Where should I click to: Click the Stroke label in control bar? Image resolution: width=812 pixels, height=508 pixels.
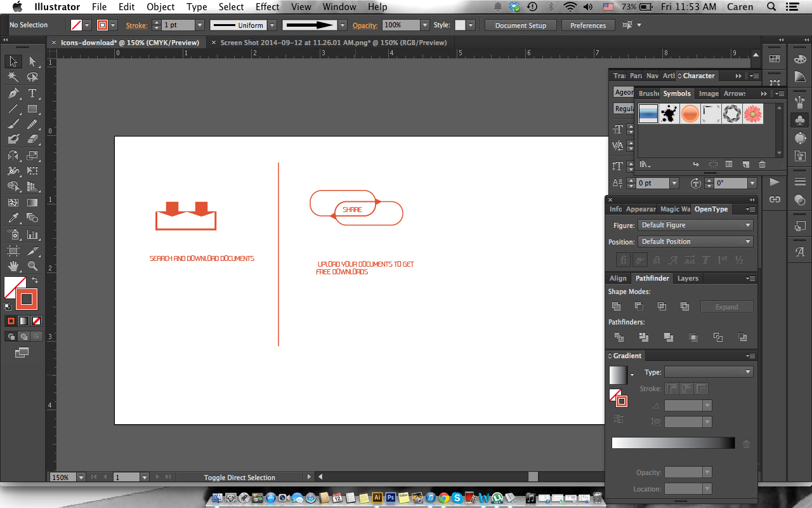[x=136, y=25]
